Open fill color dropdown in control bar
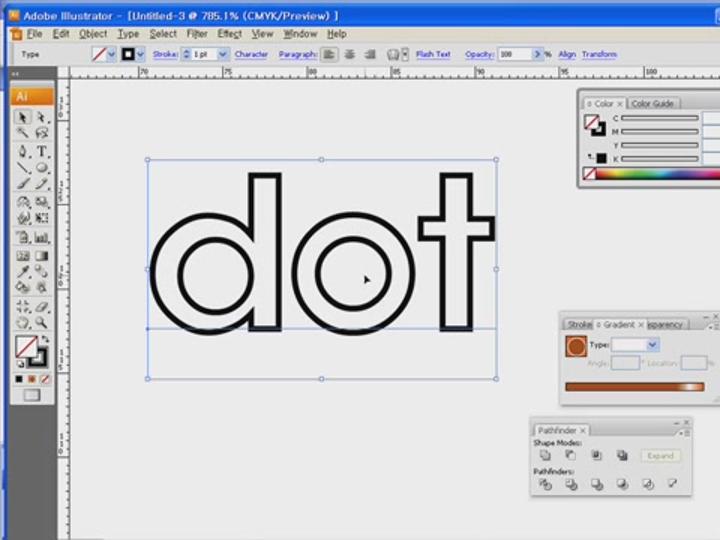720x540 pixels. coord(111,55)
